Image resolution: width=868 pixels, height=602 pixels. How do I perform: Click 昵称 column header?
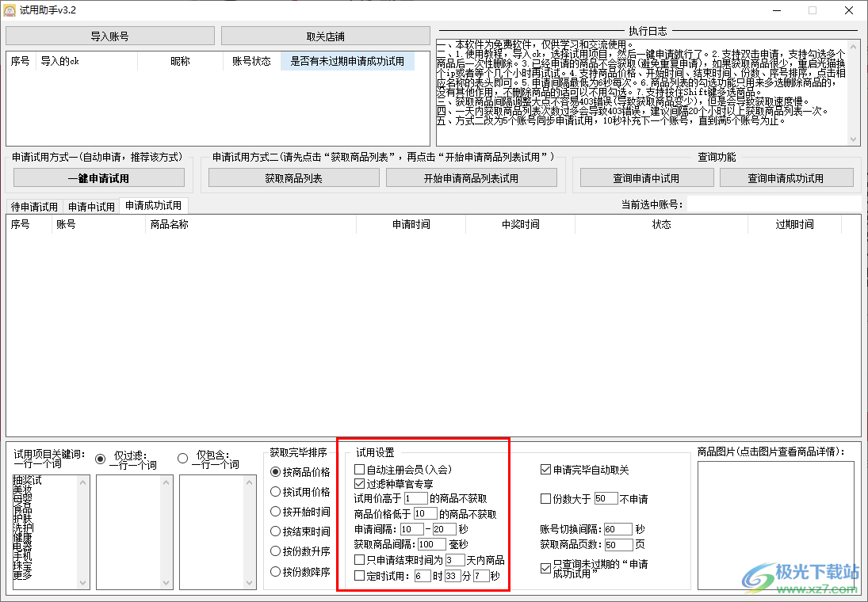tap(180, 61)
